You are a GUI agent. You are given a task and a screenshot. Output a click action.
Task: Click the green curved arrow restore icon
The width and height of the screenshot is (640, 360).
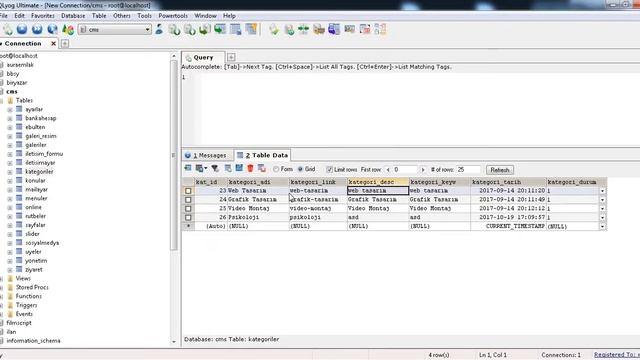tap(204, 29)
